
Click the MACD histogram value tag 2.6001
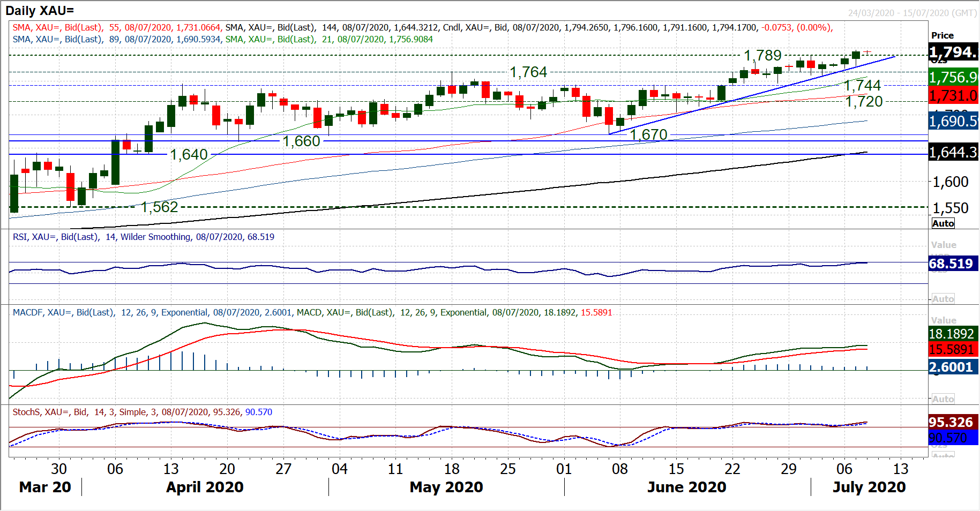coord(951,367)
